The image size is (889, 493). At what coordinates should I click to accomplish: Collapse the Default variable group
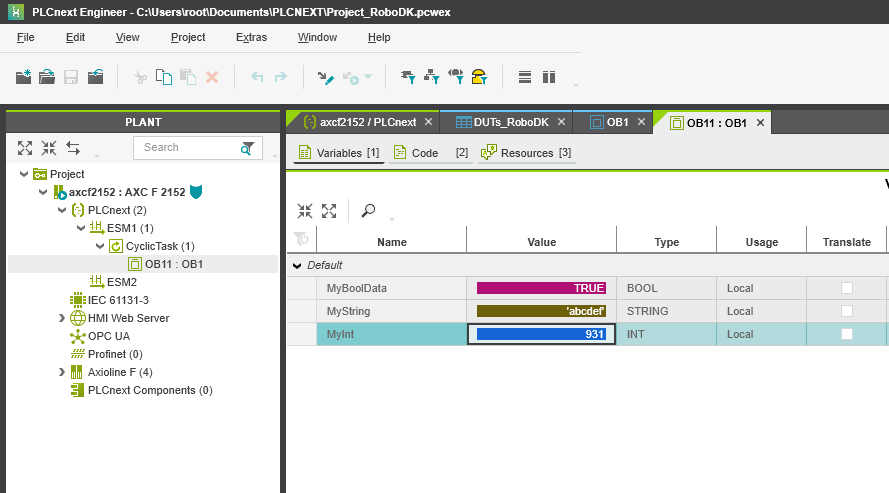pyautogui.click(x=297, y=265)
